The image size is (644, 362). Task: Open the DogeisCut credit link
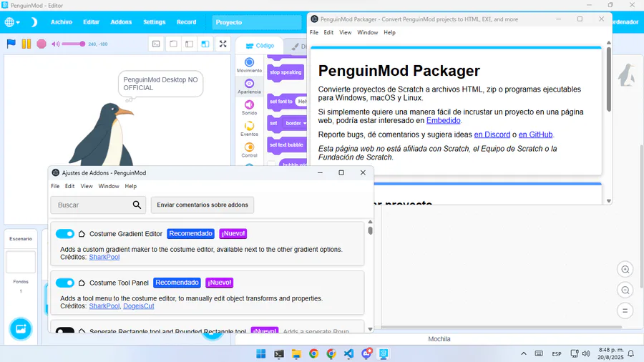tap(138, 306)
